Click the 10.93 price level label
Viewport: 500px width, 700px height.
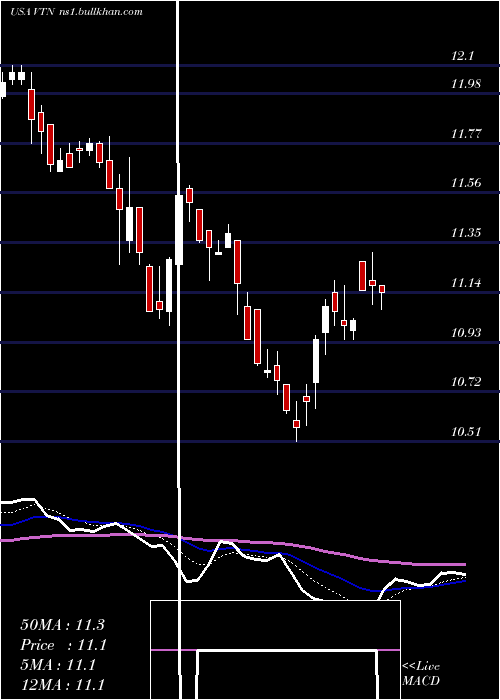point(466,333)
